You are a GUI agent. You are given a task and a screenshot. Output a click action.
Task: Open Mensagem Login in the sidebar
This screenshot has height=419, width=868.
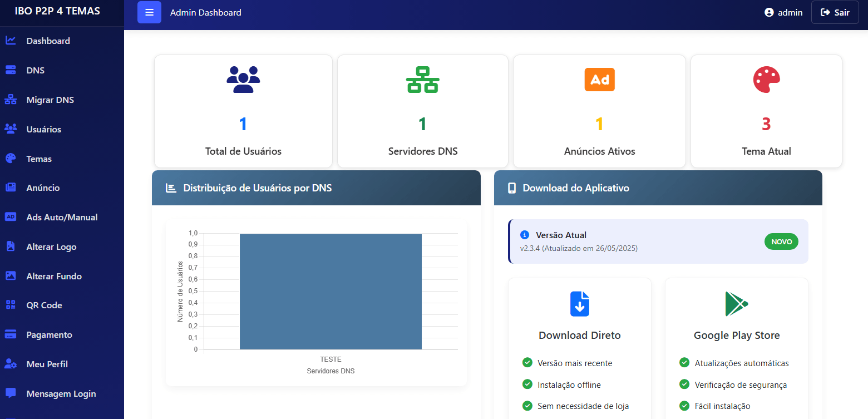tap(61, 394)
